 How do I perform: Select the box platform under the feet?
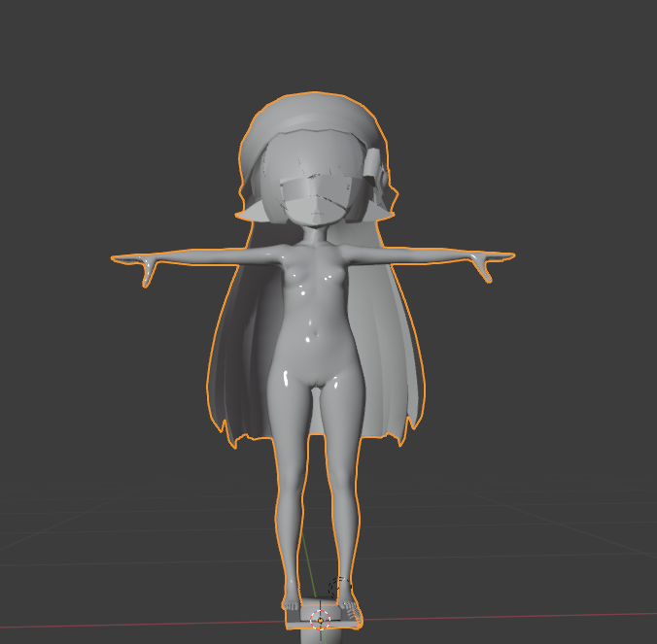[324, 616]
